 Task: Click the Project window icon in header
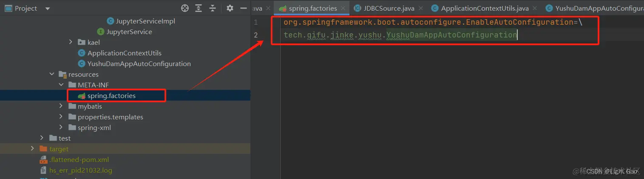click(x=8, y=8)
